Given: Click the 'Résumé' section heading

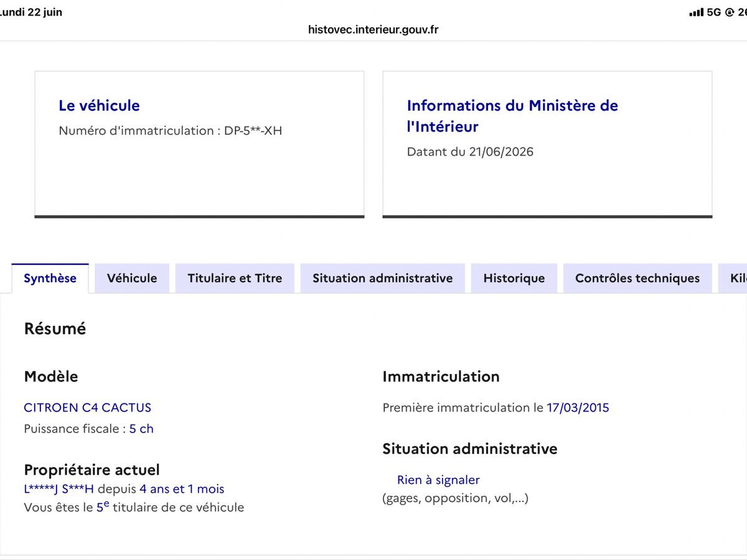Looking at the screenshot, I should pyautogui.click(x=55, y=329).
